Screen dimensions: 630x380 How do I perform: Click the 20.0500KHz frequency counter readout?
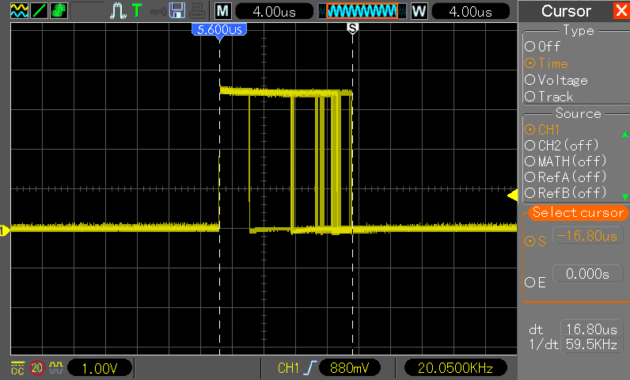tap(455, 368)
